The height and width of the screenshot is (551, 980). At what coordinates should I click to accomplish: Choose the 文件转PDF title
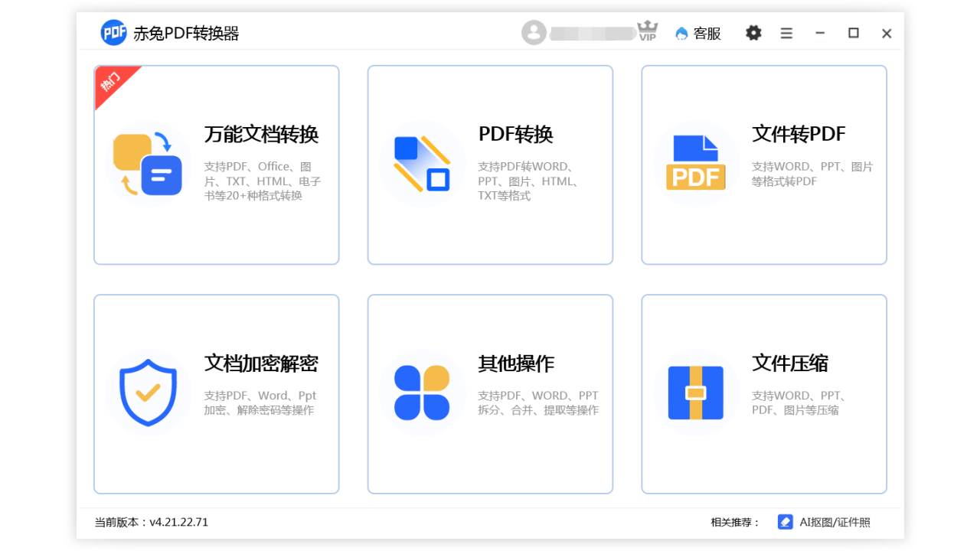point(799,135)
